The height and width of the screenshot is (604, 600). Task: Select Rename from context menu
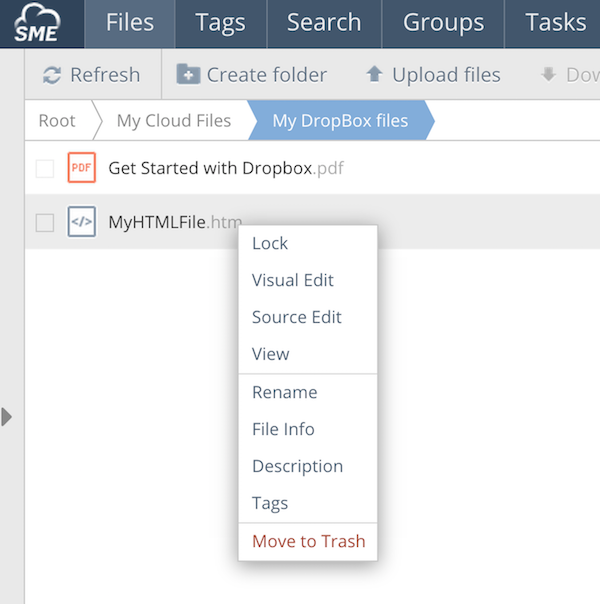[284, 392]
